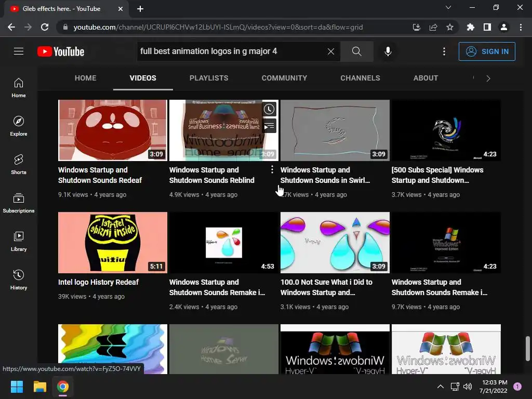Click the Chrome taskbar icon
Image resolution: width=532 pixels, height=399 pixels.
63,387
